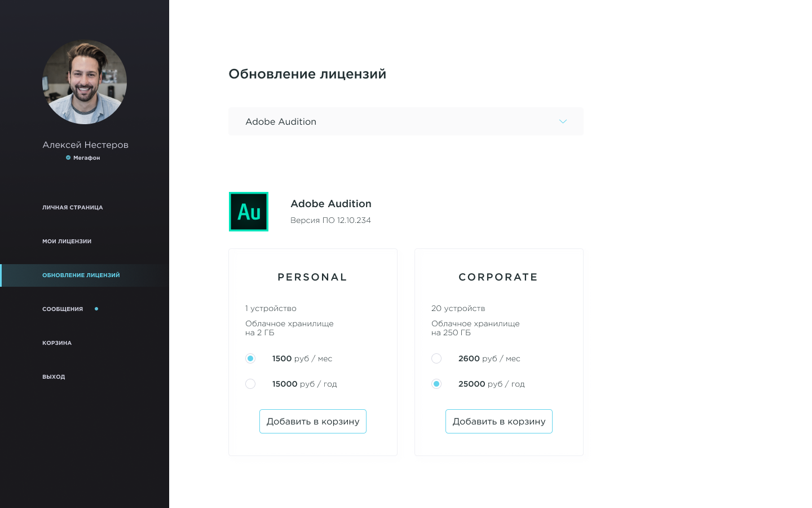The width and height of the screenshot is (812, 508).
Task: Go to Мои лицензии section
Action: 67,242
